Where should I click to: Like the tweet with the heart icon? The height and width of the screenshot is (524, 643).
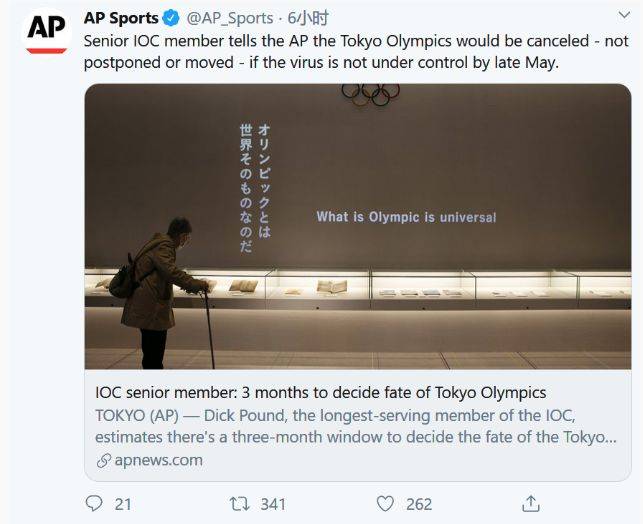pos(385,504)
